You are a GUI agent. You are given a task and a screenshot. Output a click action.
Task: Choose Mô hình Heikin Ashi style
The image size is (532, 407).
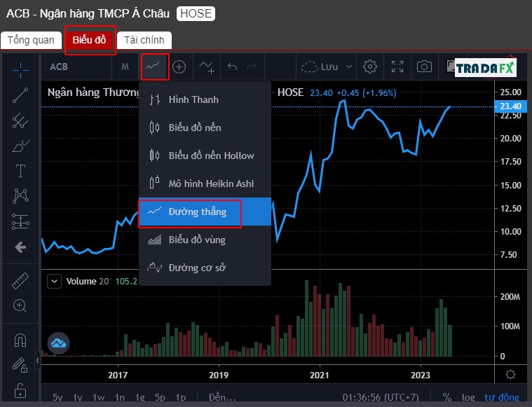click(x=205, y=184)
